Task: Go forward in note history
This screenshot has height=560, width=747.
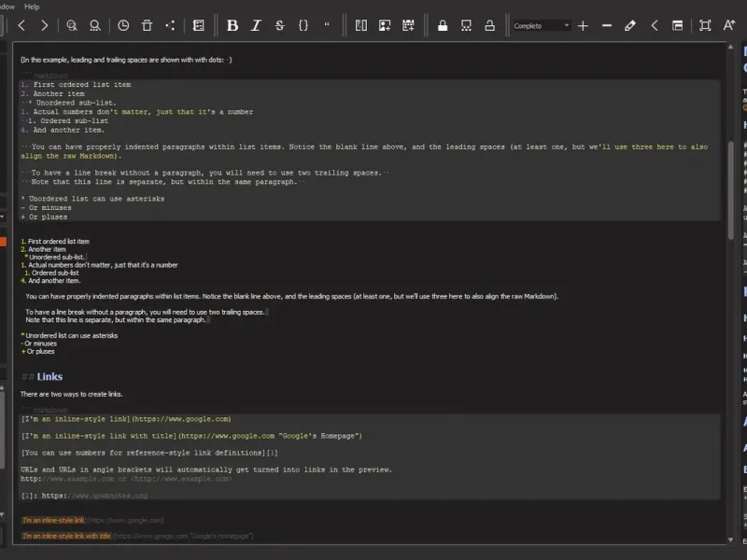Action: pyautogui.click(x=44, y=26)
